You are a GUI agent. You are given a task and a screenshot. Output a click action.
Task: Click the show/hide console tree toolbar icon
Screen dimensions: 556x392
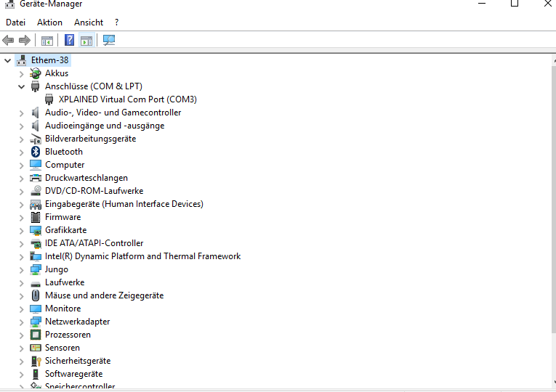pos(47,41)
